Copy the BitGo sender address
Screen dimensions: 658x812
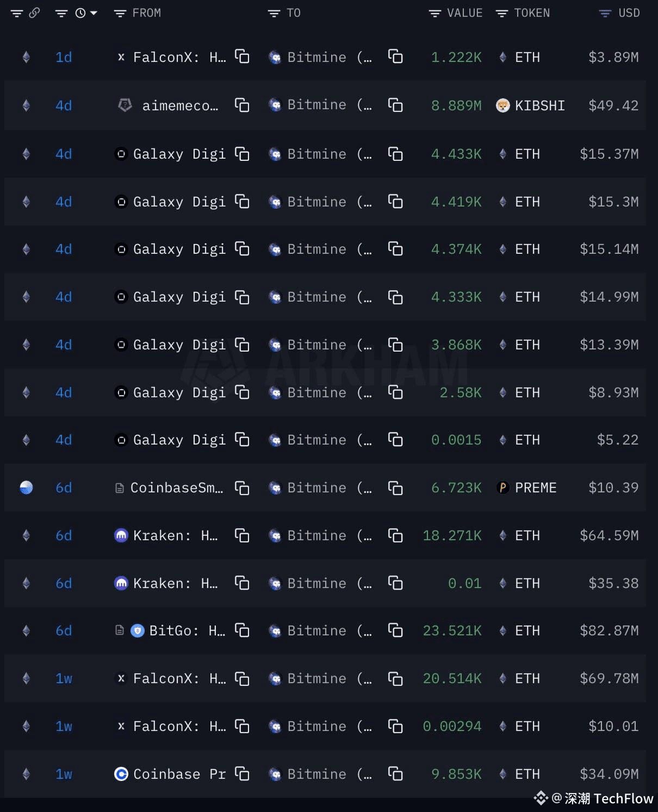point(242,630)
